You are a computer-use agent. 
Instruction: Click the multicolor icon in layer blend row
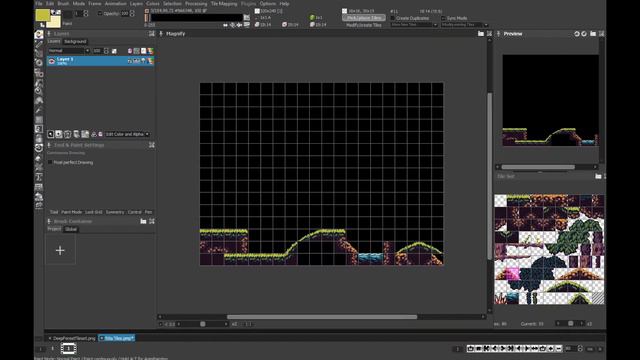[x=151, y=51]
